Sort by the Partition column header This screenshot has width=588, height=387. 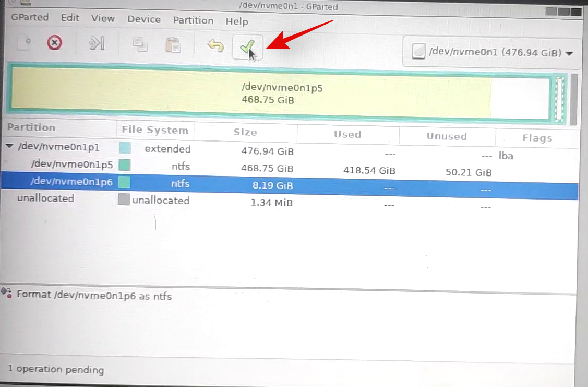(31, 127)
